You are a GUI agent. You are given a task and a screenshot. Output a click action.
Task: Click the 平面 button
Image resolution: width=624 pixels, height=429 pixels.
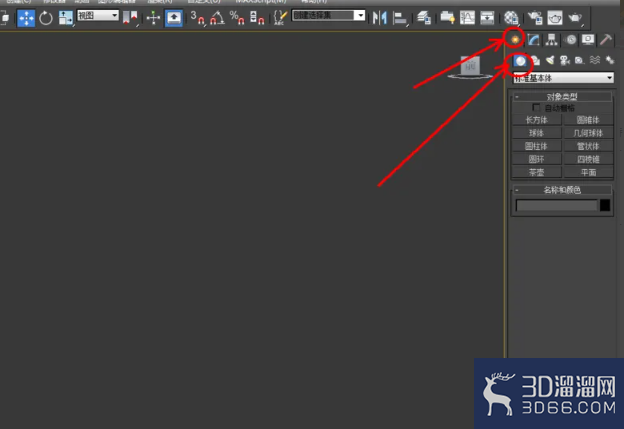(588, 172)
